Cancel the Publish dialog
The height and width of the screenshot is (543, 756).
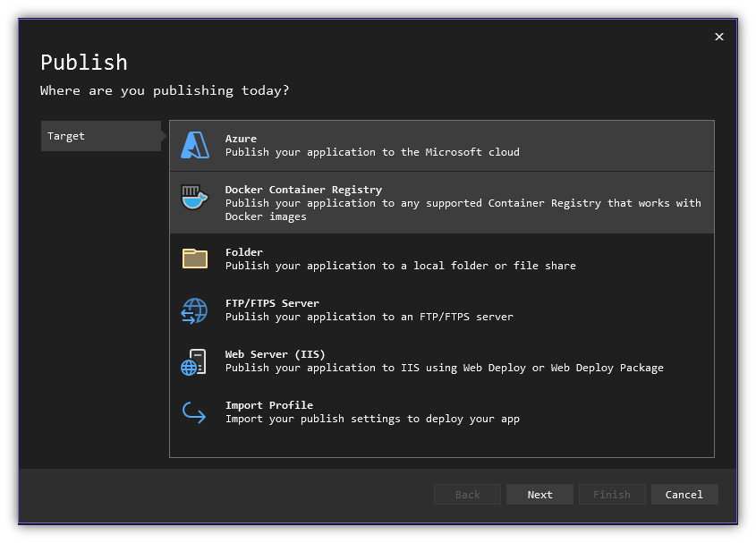[684, 495]
